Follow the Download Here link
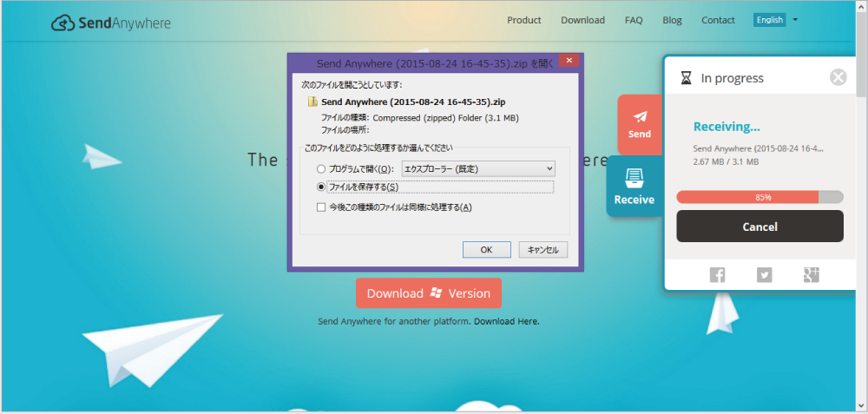The width and height of the screenshot is (868, 414). pyautogui.click(x=507, y=321)
